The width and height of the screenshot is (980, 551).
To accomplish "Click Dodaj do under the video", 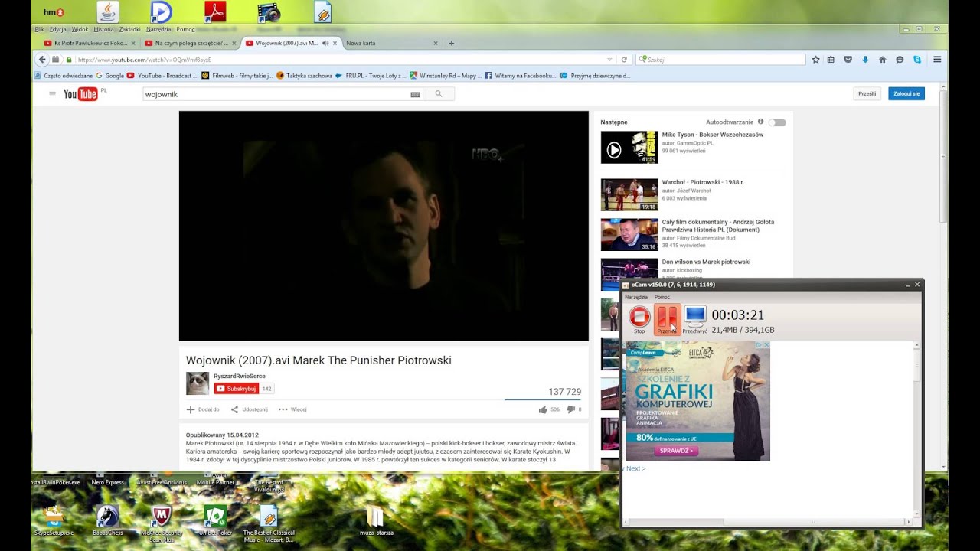I will point(203,409).
